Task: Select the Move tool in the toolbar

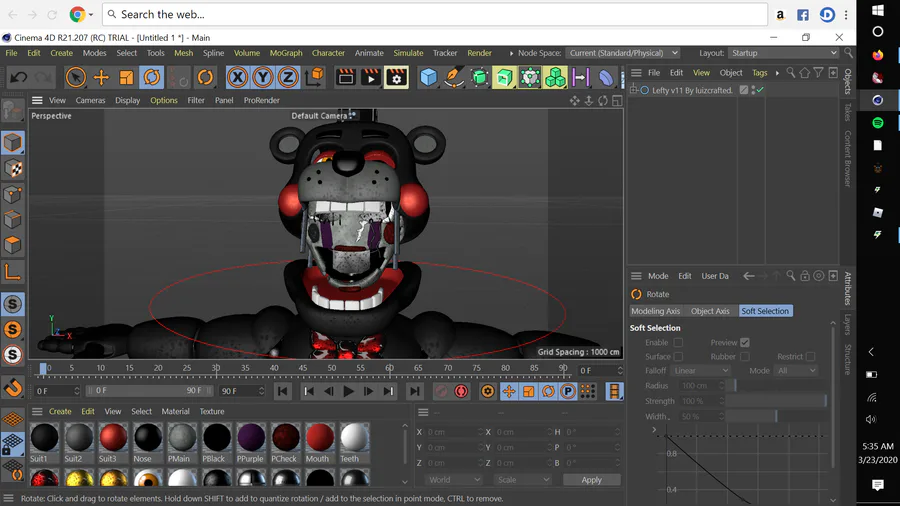Action: 101,78
